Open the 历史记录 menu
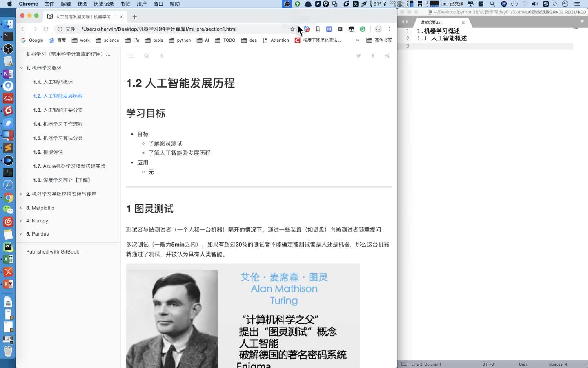 click(104, 4)
